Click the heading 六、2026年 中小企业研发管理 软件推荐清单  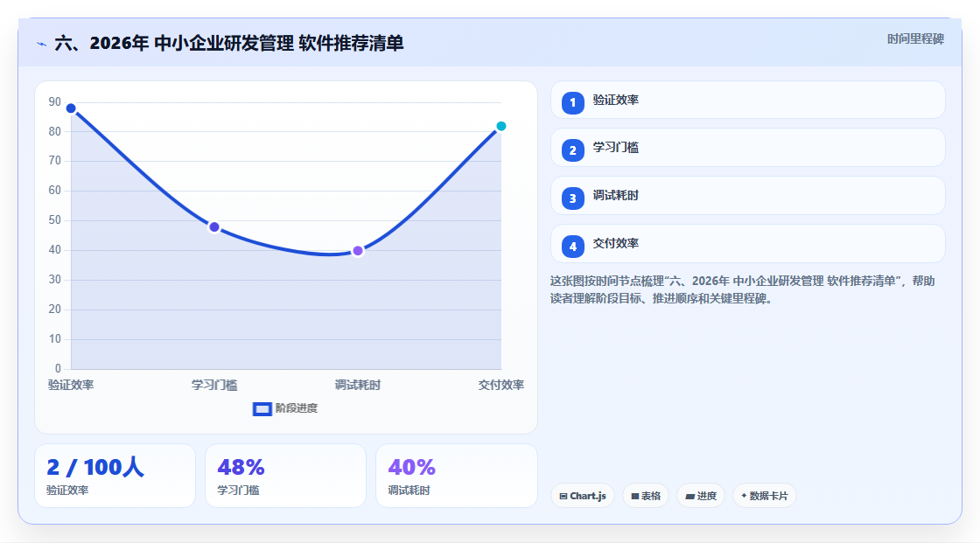229,43
